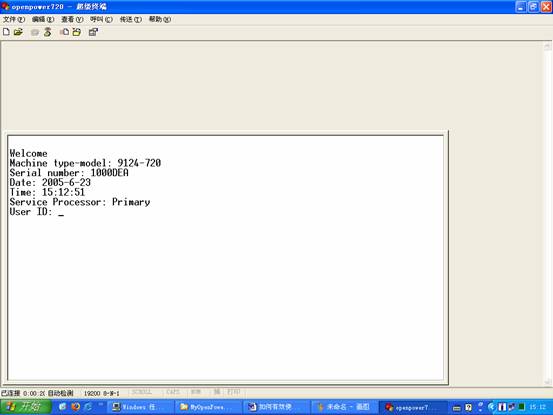Open connection Properties from the toolbar
Viewport: 553px width, 415px height.
pyautogui.click(x=93, y=32)
